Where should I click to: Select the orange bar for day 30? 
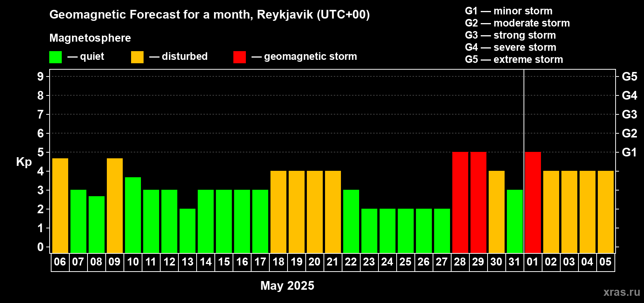pos(497,212)
